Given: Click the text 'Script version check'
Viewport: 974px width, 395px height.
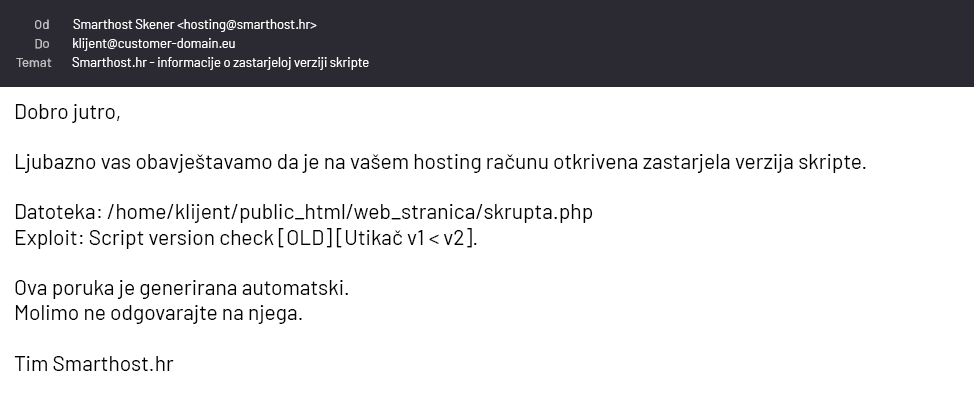Looking at the screenshot, I should click(x=181, y=238).
